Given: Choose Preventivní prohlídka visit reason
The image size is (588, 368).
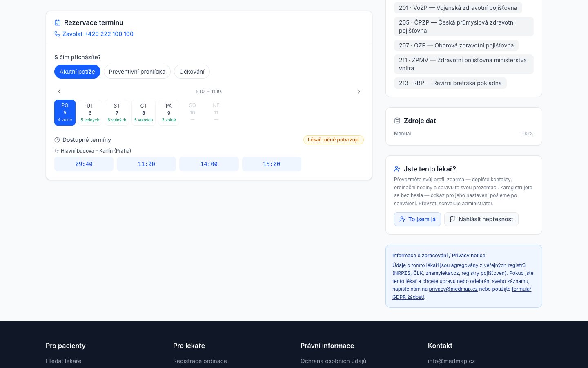Looking at the screenshot, I should [x=137, y=72].
